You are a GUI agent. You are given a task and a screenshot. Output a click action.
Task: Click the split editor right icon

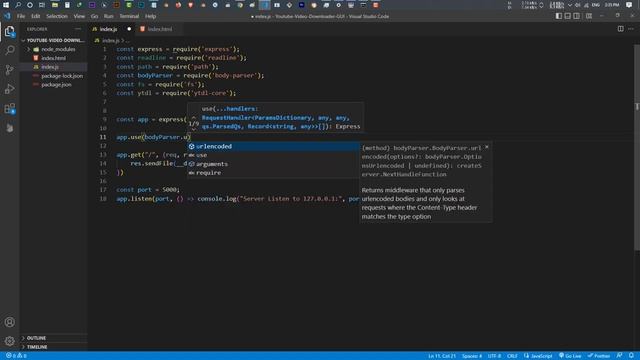click(620, 29)
